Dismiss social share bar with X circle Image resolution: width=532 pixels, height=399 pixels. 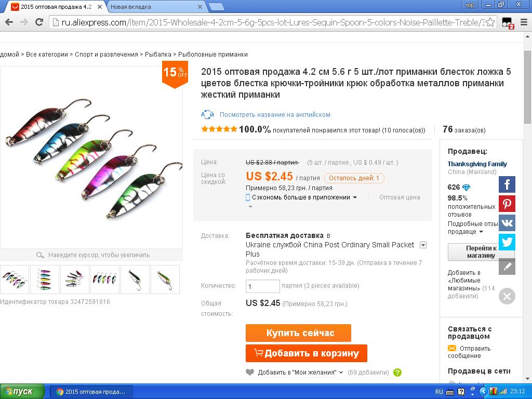507,296
